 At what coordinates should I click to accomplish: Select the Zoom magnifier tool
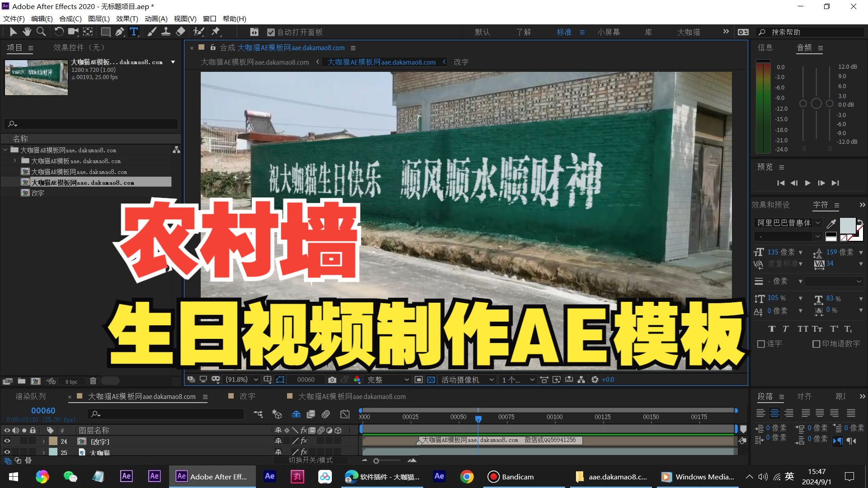41,32
